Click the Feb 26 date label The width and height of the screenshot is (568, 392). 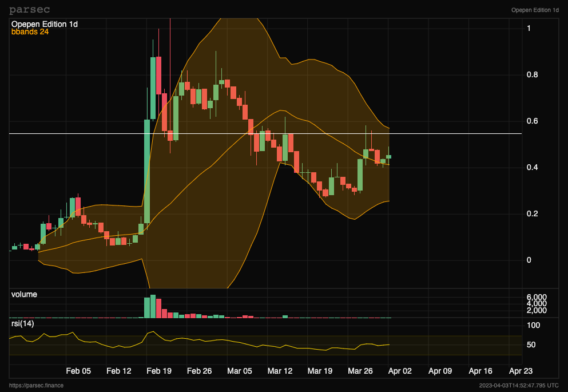pyautogui.click(x=199, y=371)
